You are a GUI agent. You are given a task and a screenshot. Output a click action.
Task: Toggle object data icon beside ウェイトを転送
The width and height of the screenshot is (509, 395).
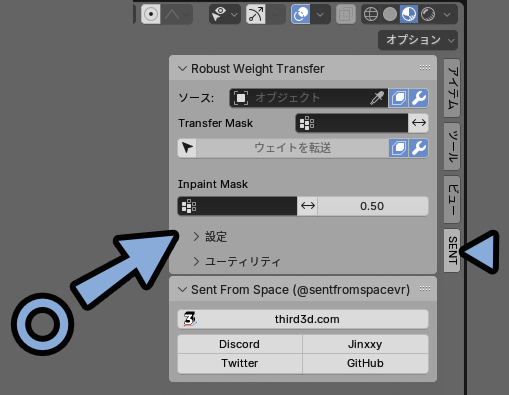pyautogui.click(x=398, y=148)
